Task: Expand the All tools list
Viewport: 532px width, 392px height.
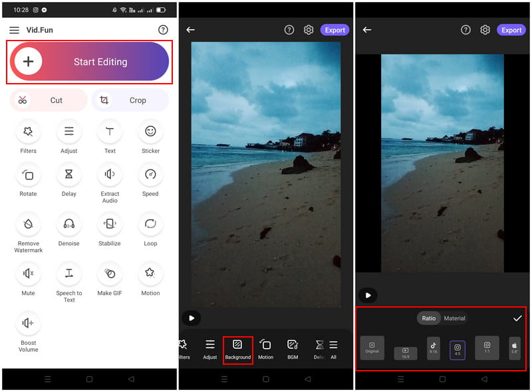Action: click(x=333, y=348)
